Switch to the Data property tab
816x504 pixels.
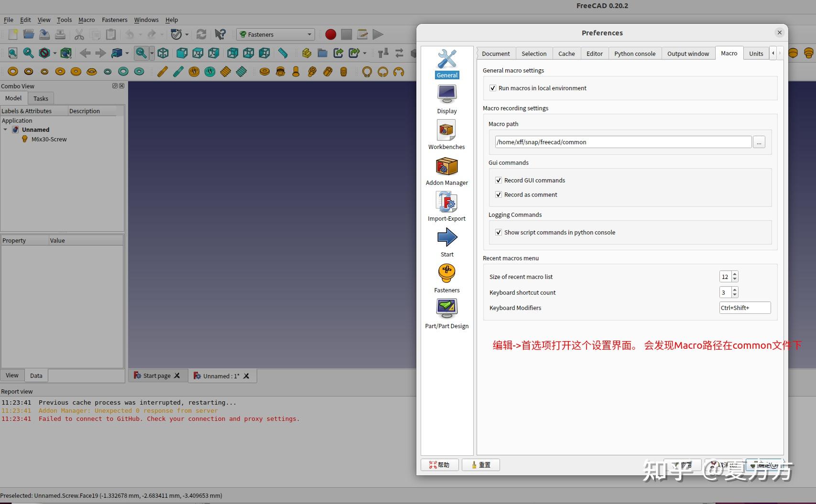[x=36, y=375]
